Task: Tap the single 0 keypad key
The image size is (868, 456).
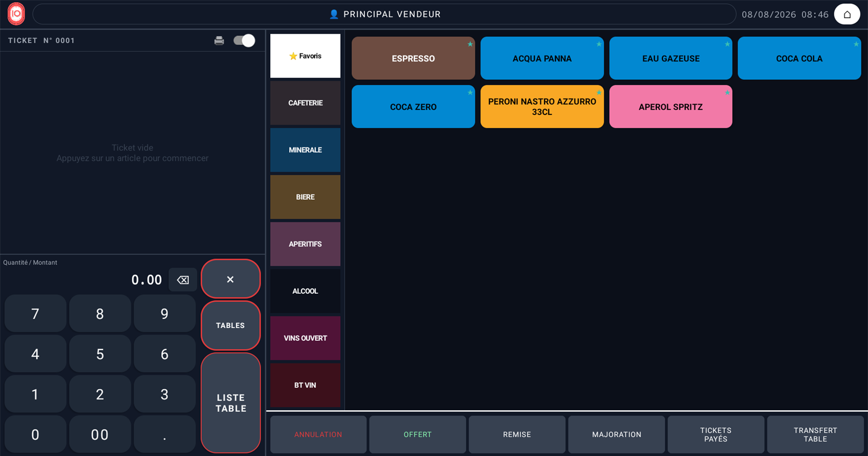Action: click(x=35, y=434)
